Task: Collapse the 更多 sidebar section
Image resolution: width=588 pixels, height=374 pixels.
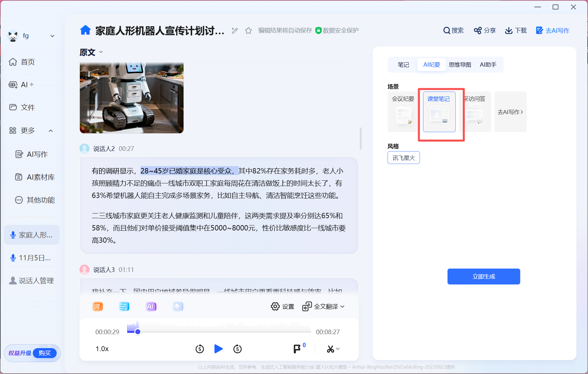Action: point(51,131)
